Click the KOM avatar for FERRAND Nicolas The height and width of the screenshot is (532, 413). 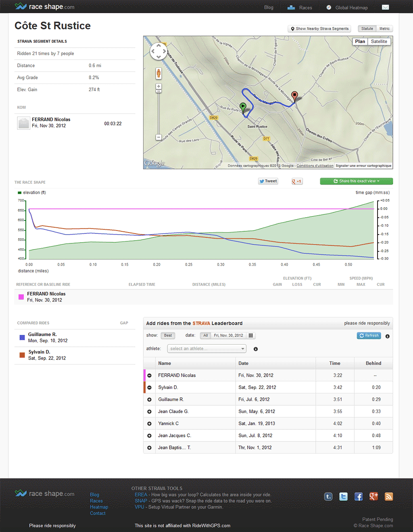[23, 123]
